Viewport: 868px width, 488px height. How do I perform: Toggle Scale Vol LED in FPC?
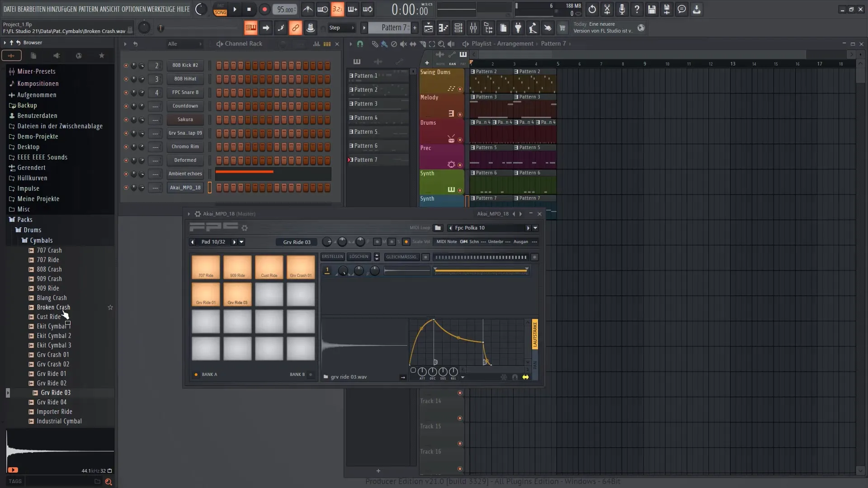406,242
